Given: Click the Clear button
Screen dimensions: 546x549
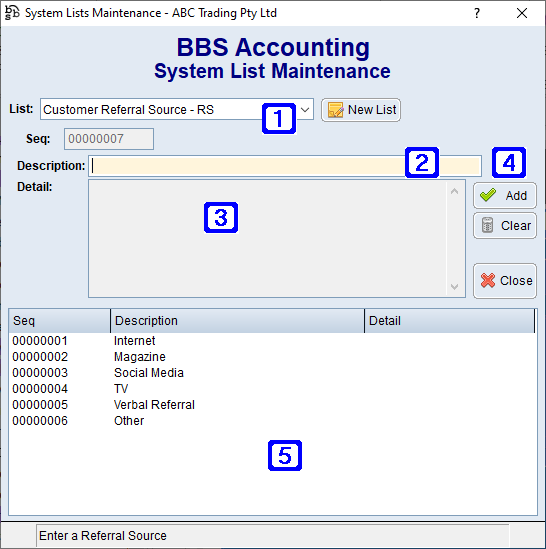Looking at the screenshot, I should click(x=505, y=225).
